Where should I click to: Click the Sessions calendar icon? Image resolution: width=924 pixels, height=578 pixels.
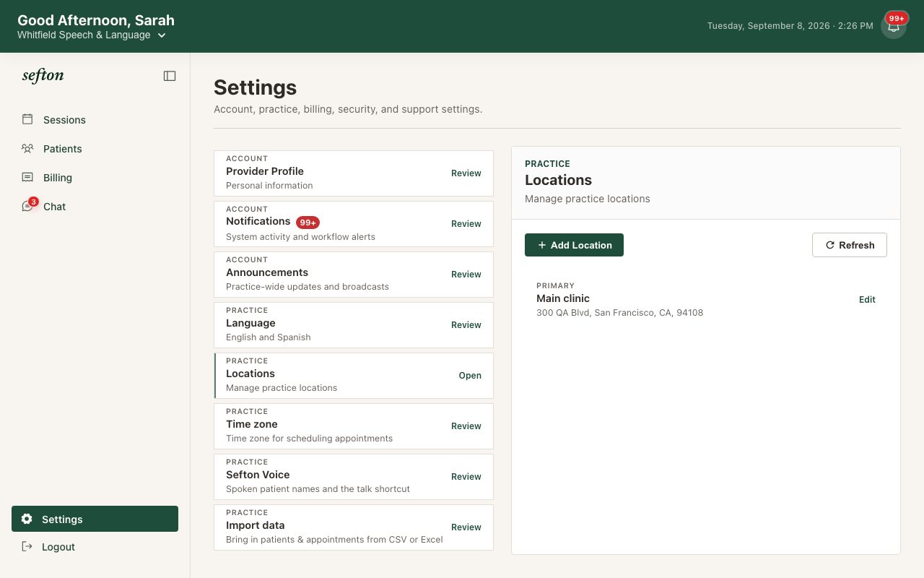pos(27,119)
